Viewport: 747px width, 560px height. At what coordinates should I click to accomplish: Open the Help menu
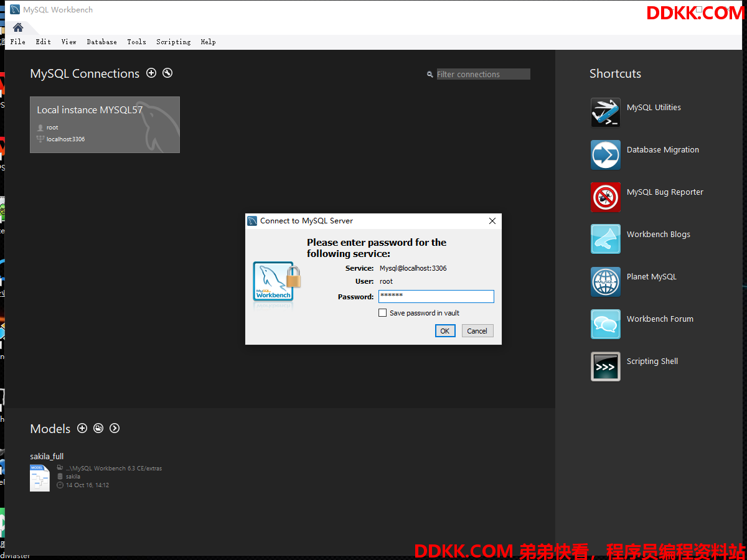click(x=208, y=42)
